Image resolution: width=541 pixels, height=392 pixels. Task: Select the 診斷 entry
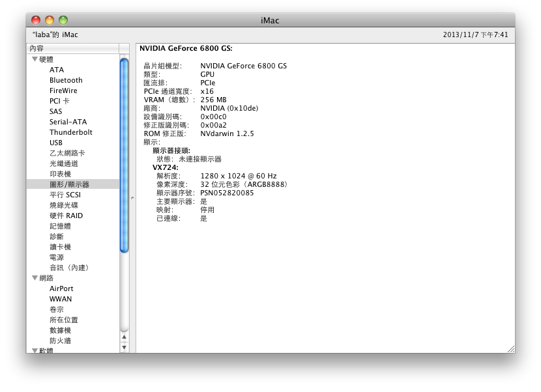(57, 236)
